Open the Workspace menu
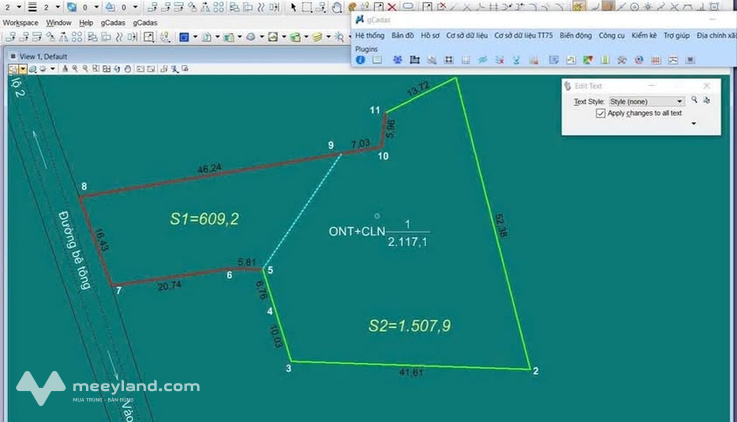Screen dimensions: 737x422 pos(21,23)
